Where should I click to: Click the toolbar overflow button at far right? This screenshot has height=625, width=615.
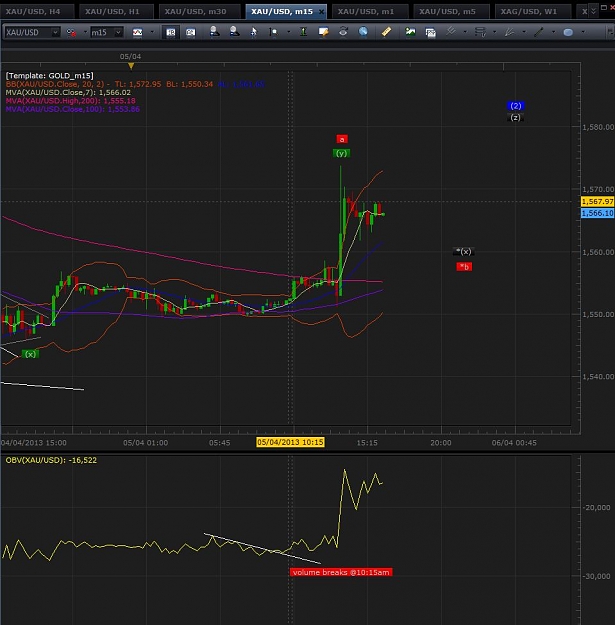coord(610,32)
